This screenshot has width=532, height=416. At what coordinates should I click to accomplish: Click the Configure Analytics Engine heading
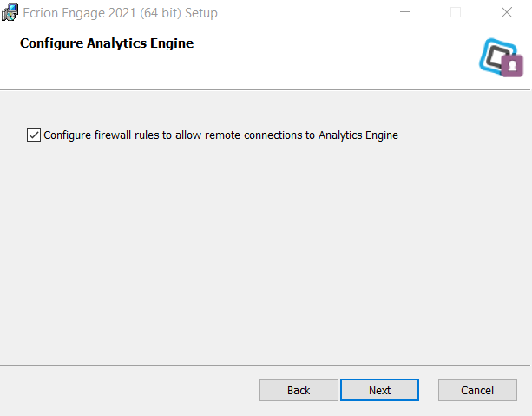[x=107, y=43]
